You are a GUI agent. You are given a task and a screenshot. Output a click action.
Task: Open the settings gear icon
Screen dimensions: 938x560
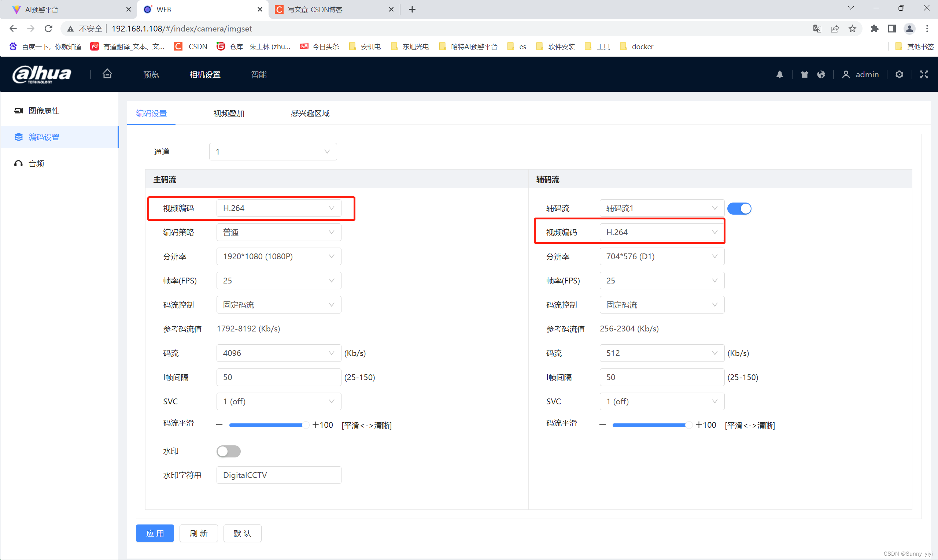[899, 74]
